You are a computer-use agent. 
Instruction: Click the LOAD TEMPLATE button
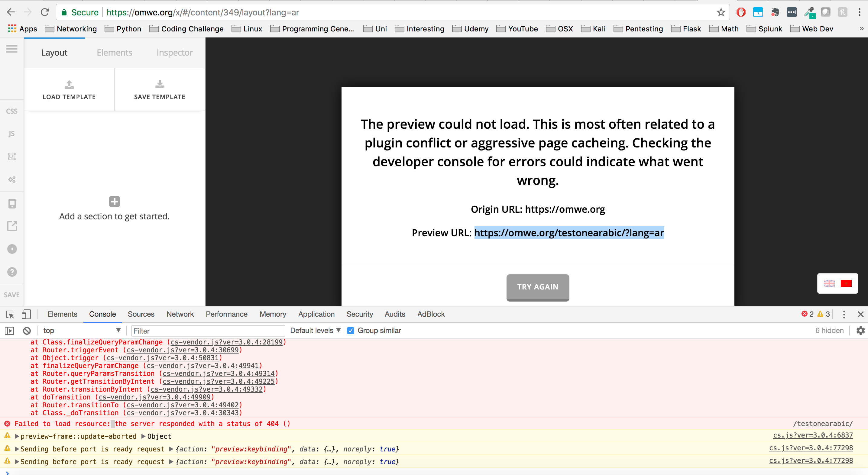[69, 90]
